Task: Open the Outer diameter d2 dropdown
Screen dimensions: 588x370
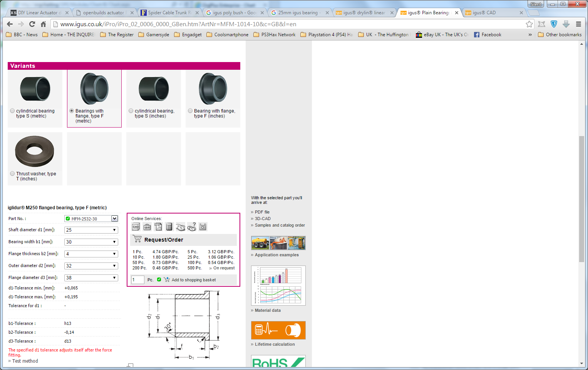Action: pyautogui.click(x=91, y=266)
